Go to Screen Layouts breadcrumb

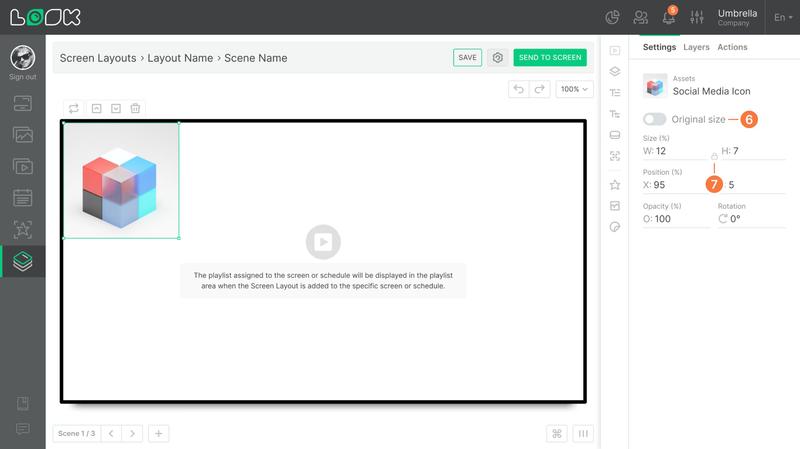[98, 58]
